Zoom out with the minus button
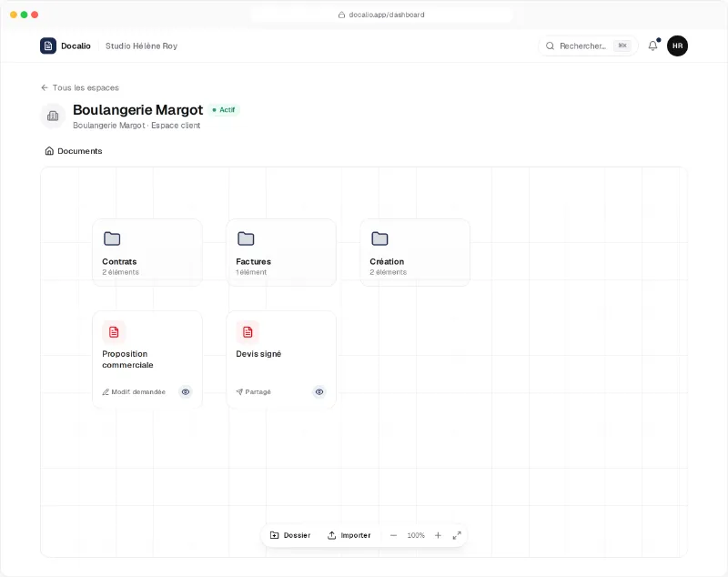This screenshot has width=728, height=577. 393,535
